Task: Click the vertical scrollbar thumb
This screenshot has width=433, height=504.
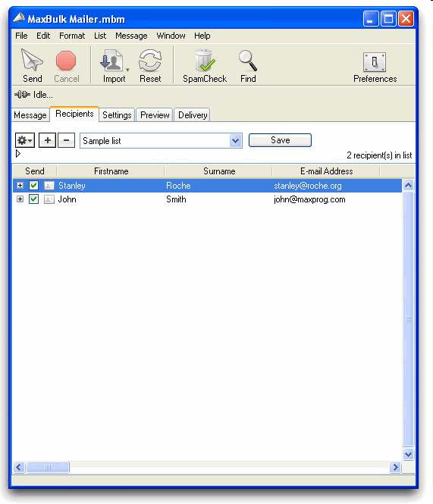Action: click(408, 319)
